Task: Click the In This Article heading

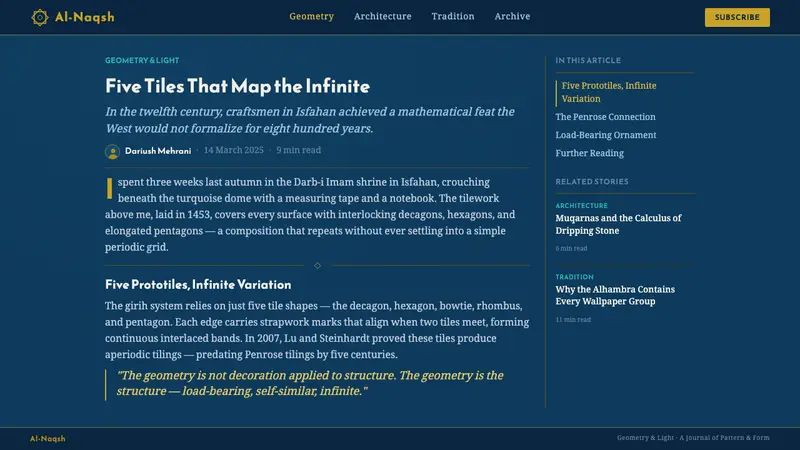Action: tap(588, 60)
